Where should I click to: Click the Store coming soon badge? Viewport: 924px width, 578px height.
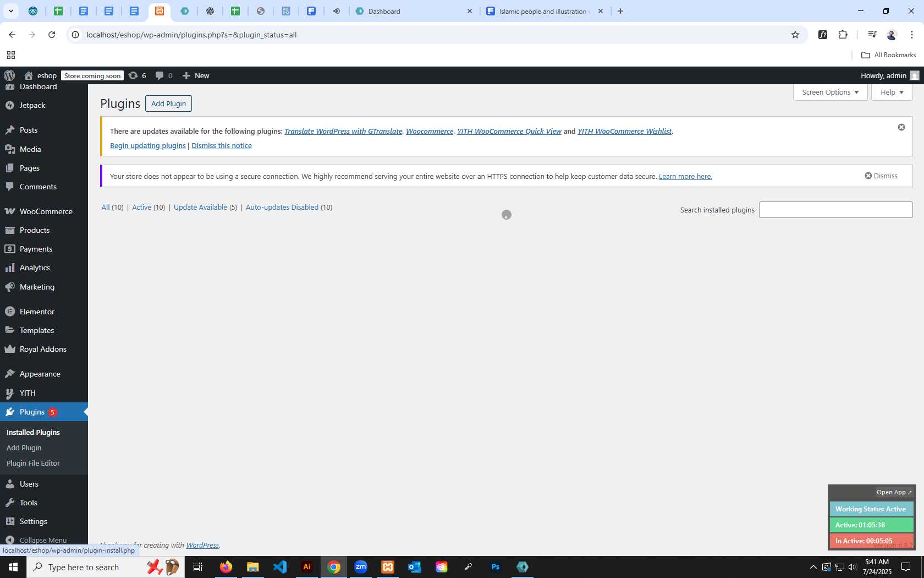(x=92, y=76)
